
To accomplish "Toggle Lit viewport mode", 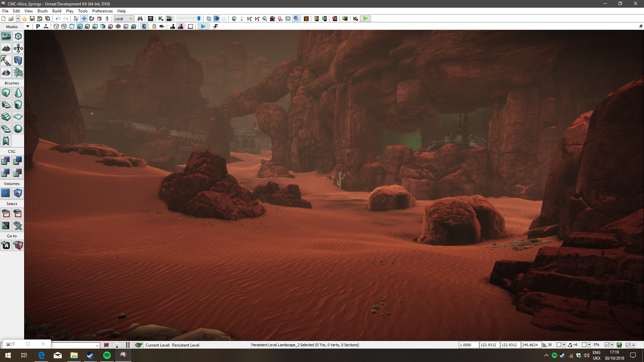I will (x=80, y=26).
